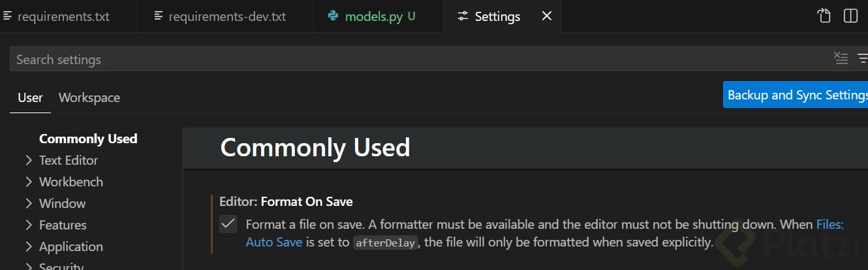Click the sliders icon on Settings tab
The image size is (868, 270).
click(x=463, y=16)
